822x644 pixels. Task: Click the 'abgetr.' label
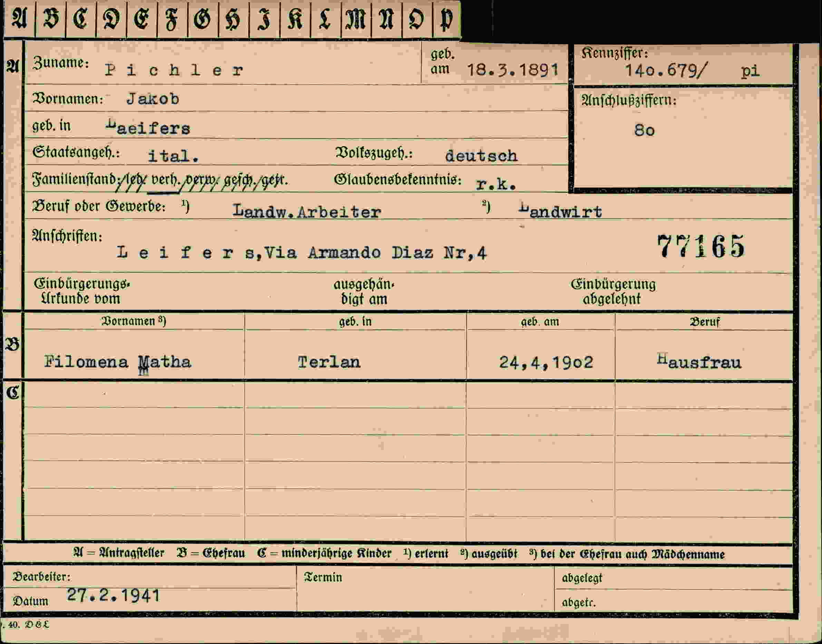click(x=579, y=603)
